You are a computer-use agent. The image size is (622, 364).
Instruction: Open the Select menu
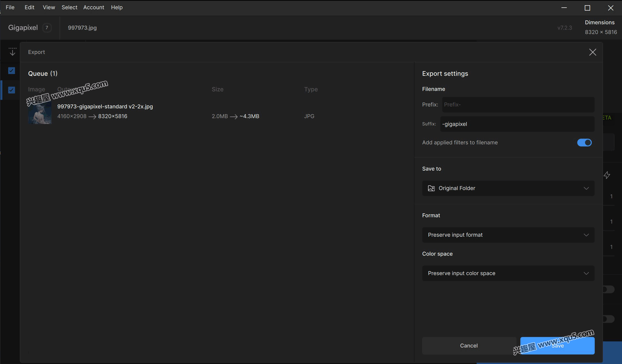[x=69, y=7]
